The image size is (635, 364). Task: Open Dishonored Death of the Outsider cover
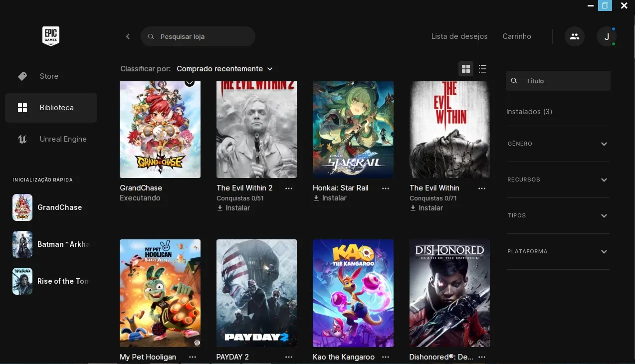tap(449, 293)
